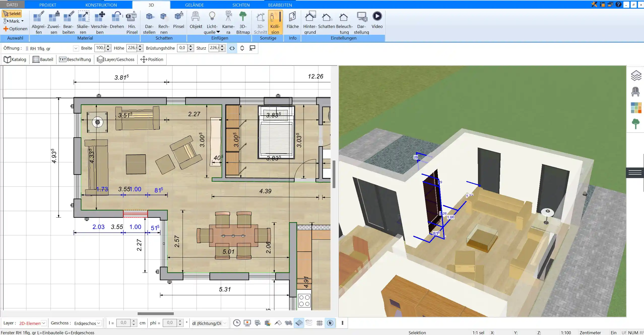Open Beleuchtung settings
The width and height of the screenshot is (644, 335).
[x=344, y=22]
